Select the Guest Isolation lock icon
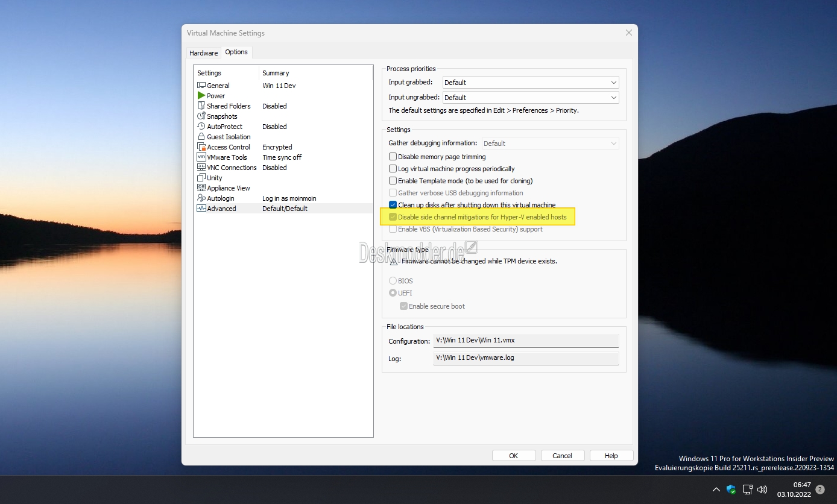The height and width of the screenshot is (504, 837). (201, 137)
